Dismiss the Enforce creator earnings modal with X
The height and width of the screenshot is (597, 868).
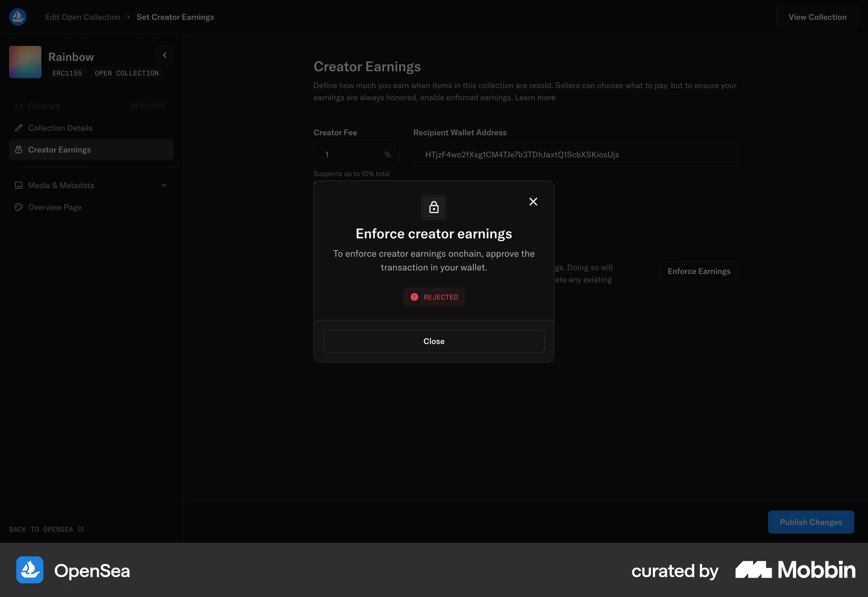click(x=533, y=202)
